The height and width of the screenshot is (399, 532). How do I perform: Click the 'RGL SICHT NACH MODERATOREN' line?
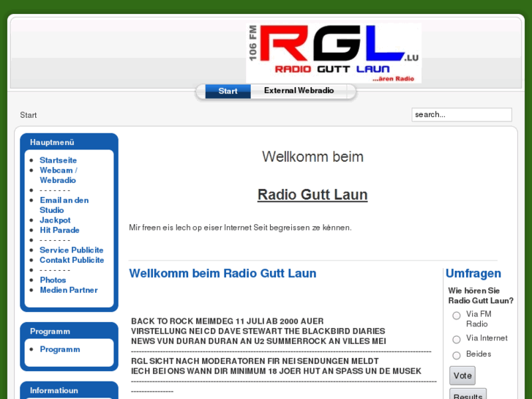coord(255,361)
